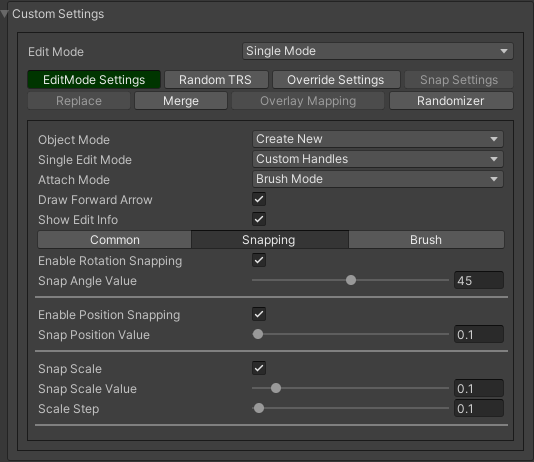This screenshot has height=462, width=534.
Task: Disable the Enable Rotation Snapping checkbox
Action: tap(259, 260)
